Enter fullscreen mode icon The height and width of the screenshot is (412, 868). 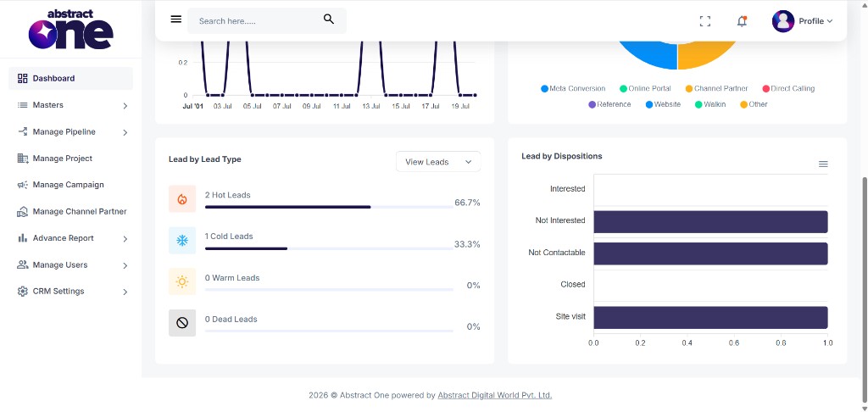point(704,21)
